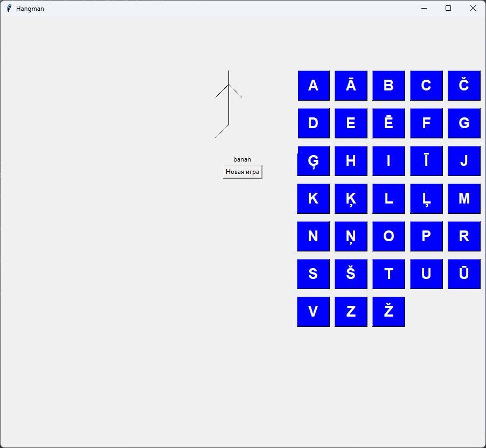486x448 pixels.
Task: Click the hangman stick figure drawing
Action: click(x=229, y=104)
